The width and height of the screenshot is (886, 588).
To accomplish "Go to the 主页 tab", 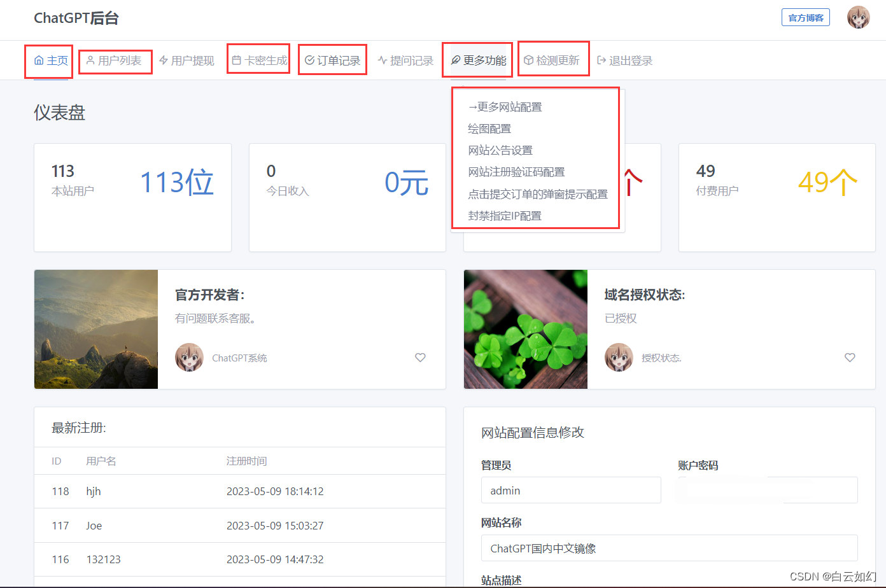I will pos(52,60).
